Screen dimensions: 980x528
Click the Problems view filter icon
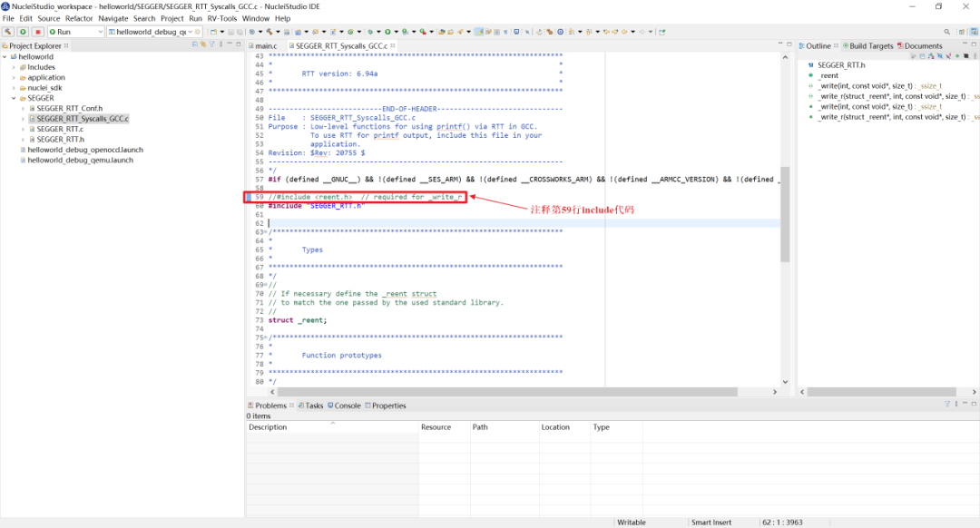[946, 405]
